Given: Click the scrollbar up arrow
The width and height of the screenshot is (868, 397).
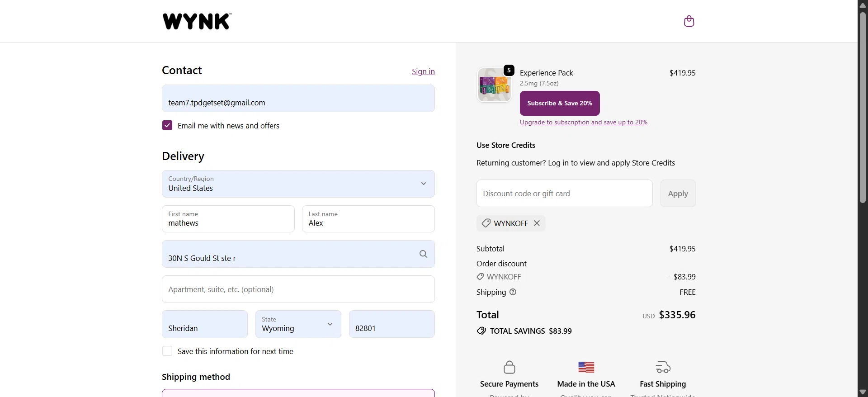Looking at the screenshot, I should pyautogui.click(x=863, y=5).
